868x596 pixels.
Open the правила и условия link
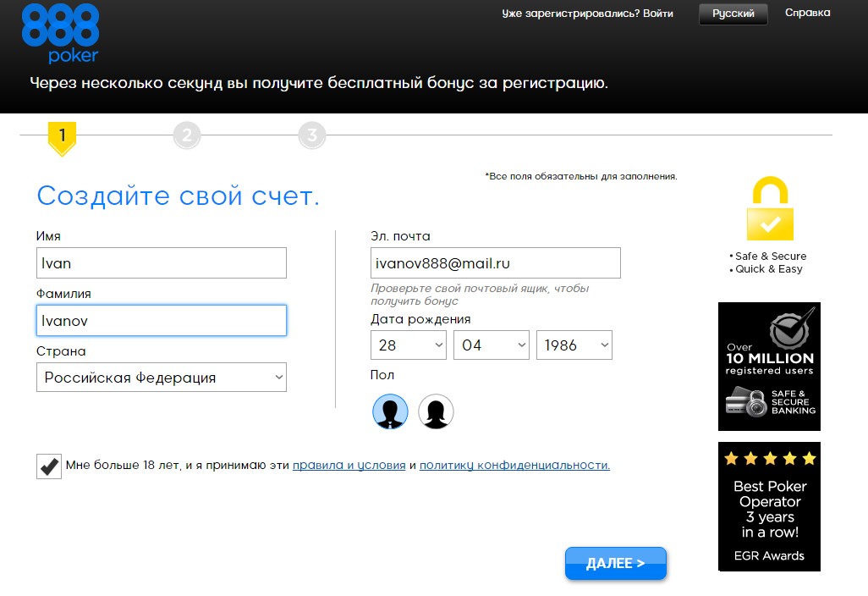pyautogui.click(x=349, y=466)
